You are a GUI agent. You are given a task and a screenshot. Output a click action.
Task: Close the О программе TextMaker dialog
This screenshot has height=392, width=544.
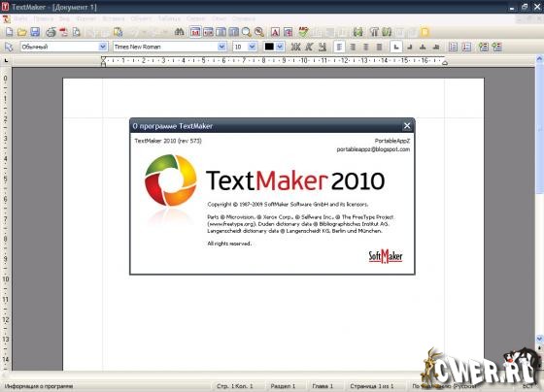407,126
